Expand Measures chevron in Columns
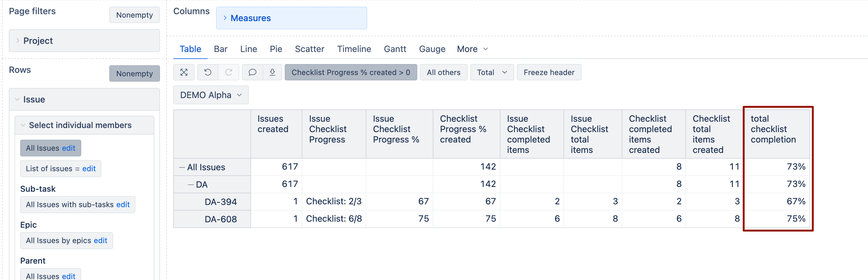The width and height of the screenshot is (868, 280). [225, 18]
